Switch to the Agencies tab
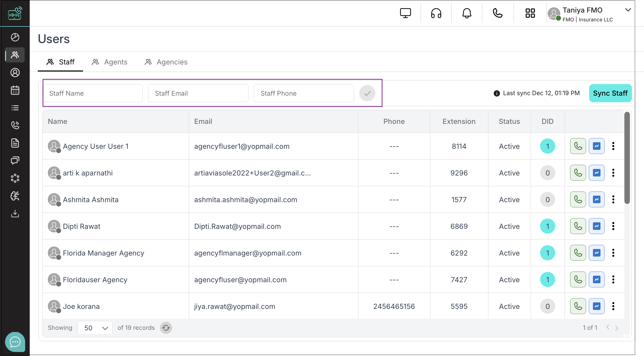This screenshot has width=644, height=356. pyautogui.click(x=166, y=62)
